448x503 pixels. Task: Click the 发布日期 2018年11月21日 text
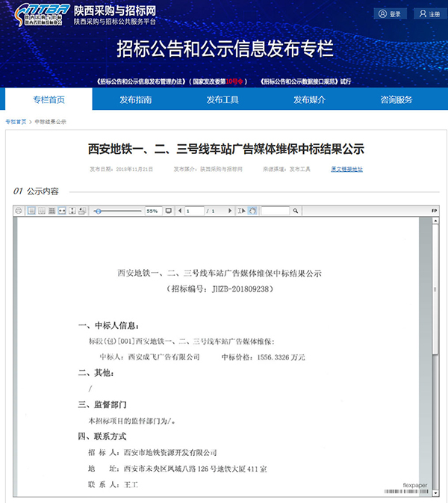pyautogui.click(x=121, y=169)
